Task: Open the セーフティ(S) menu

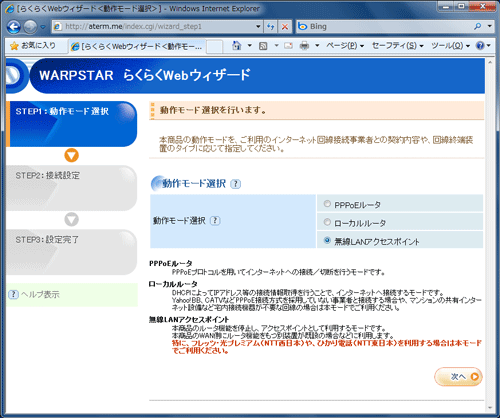Action: (x=398, y=46)
